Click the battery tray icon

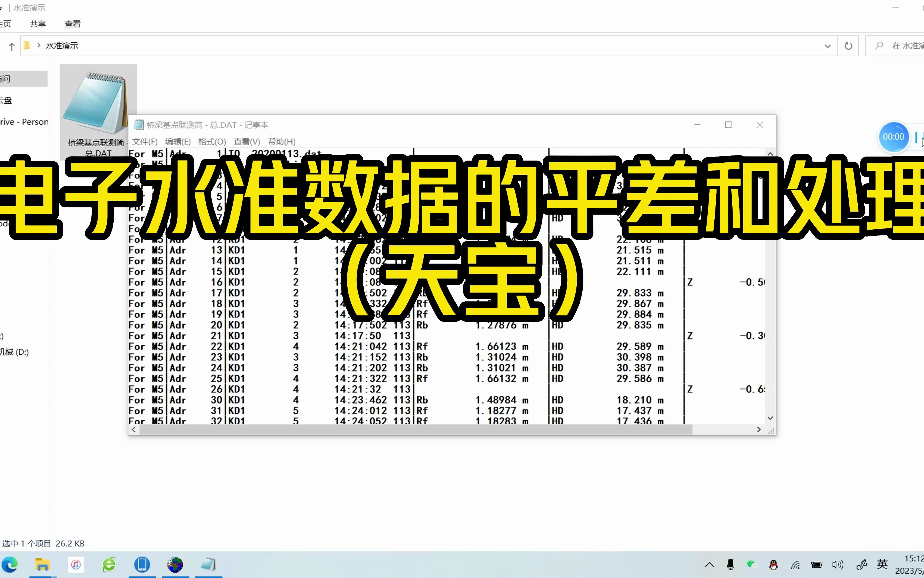pyautogui.click(x=816, y=565)
